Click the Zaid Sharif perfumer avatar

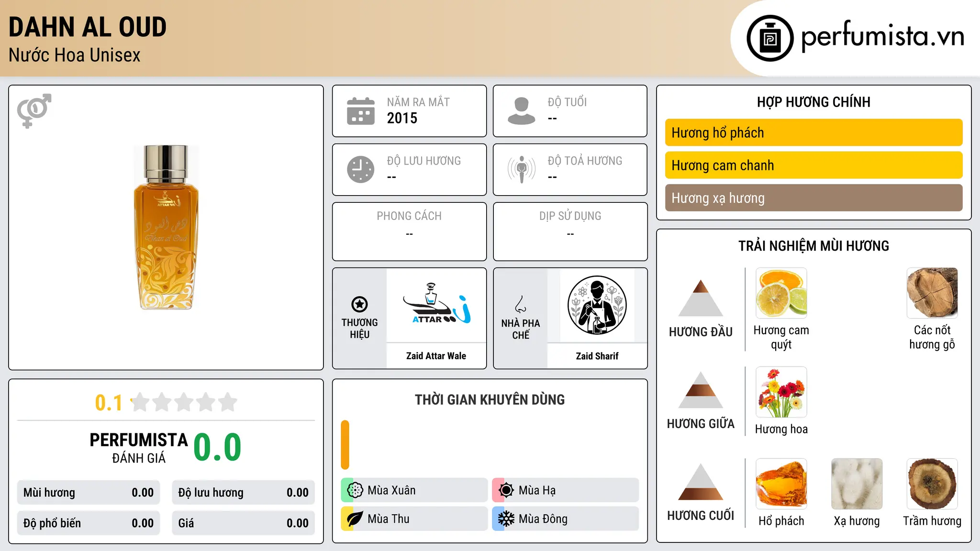coord(597,305)
